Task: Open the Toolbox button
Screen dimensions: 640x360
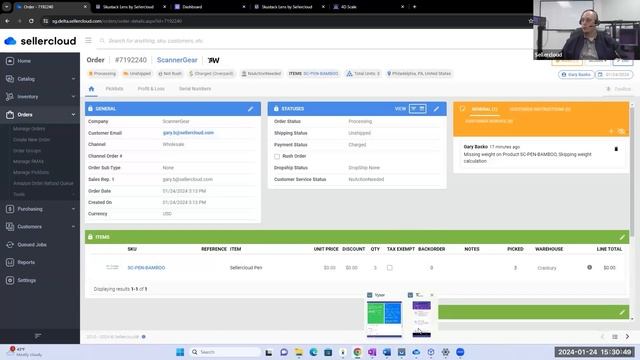Action: pyautogui.click(x=619, y=89)
